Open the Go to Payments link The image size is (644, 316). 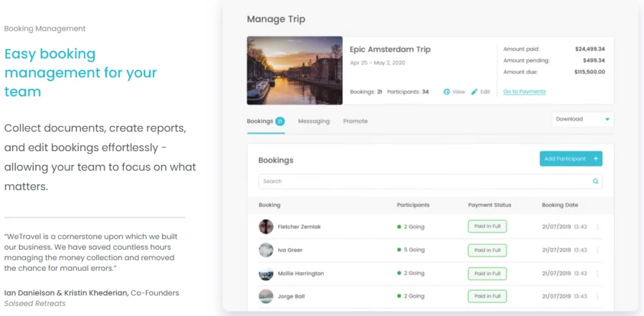coord(525,92)
